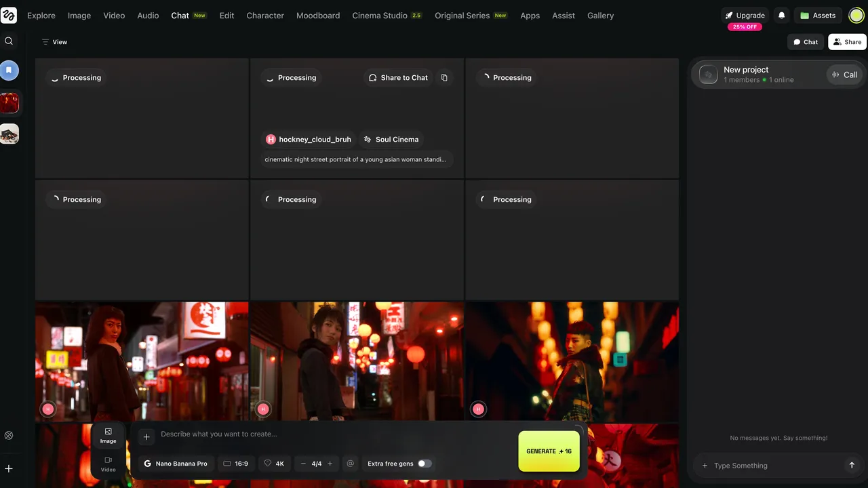This screenshot has width=868, height=488.
Task: Decrease image count with minus button
Action: (x=304, y=464)
